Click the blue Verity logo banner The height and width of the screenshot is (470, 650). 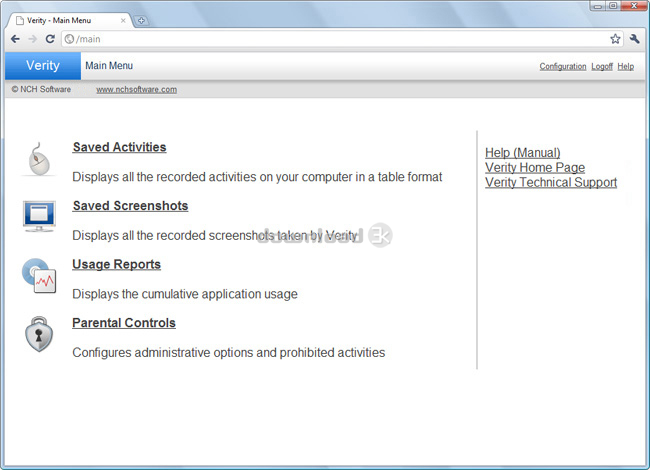pyautogui.click(x=43, y=65)
